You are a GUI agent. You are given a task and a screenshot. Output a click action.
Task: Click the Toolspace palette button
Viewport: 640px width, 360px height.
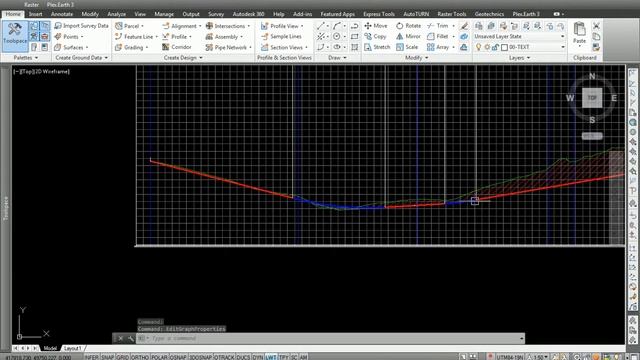pyautogui.click(x=15, y=35)
